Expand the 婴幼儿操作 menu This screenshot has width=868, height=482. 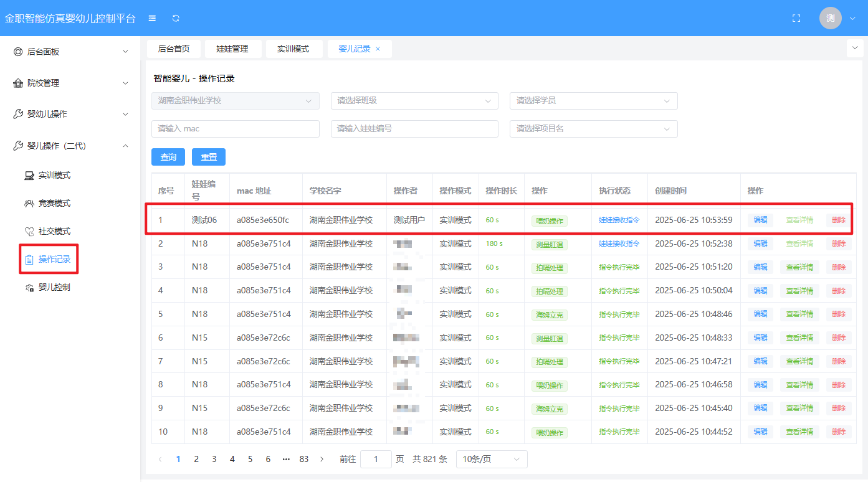pyautogui.click(x=125, y=114)
